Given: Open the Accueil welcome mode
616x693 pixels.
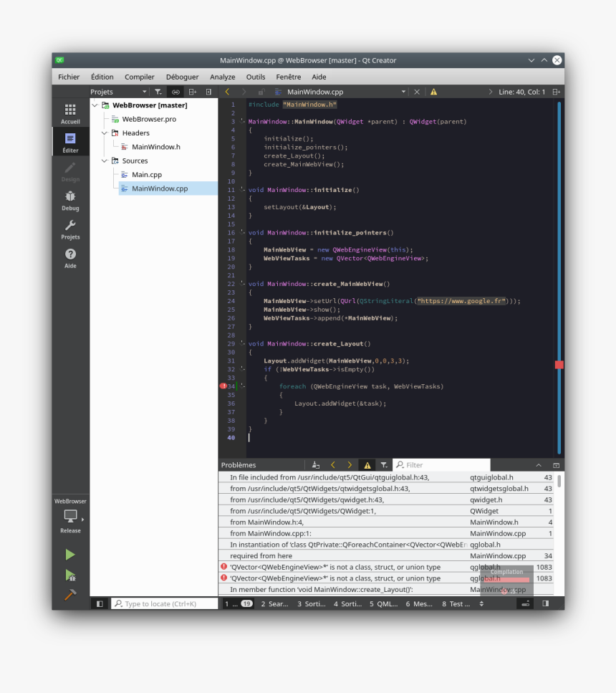Looking at the screenshot, I should point(70,113).
